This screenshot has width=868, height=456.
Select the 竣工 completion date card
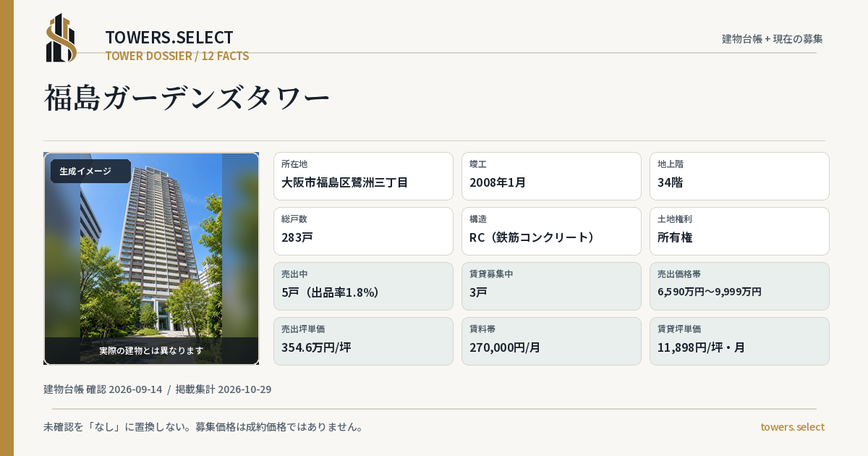click(551, 176)
